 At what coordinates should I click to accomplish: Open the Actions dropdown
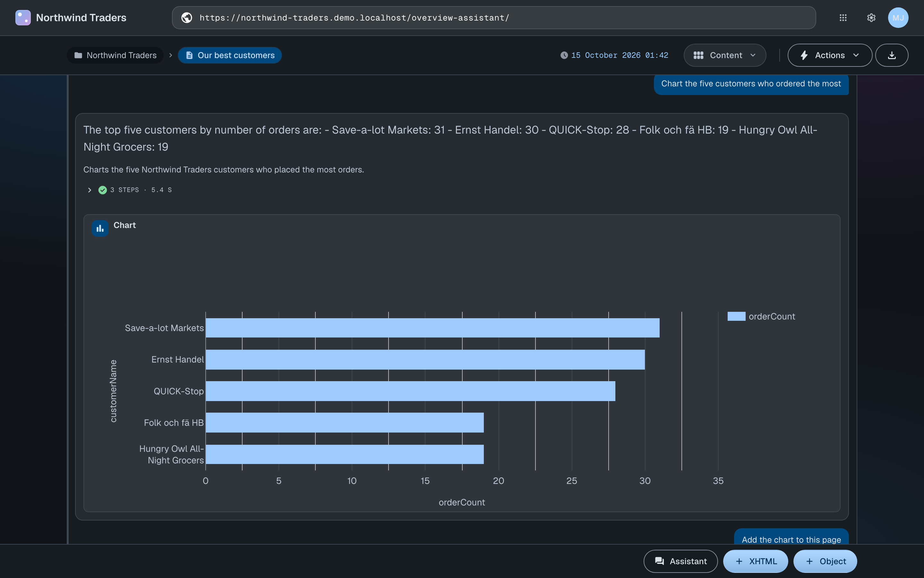[x=830, y=56]
